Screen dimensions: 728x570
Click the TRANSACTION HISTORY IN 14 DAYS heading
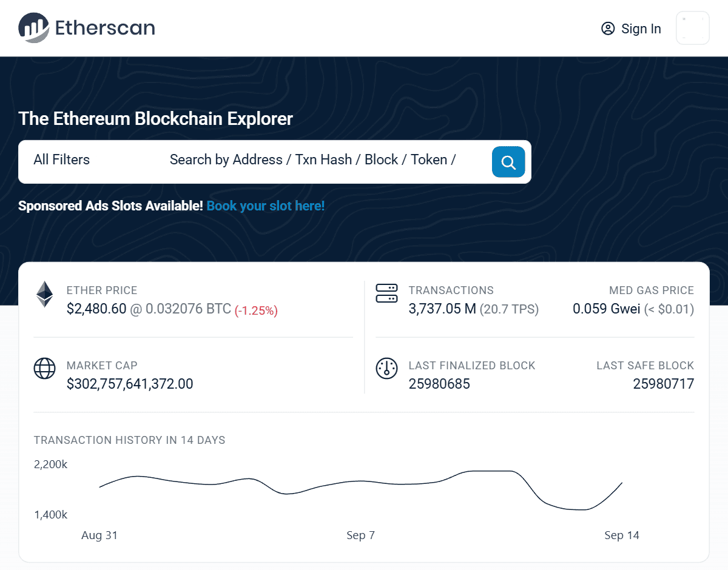[x=130, y=440]
